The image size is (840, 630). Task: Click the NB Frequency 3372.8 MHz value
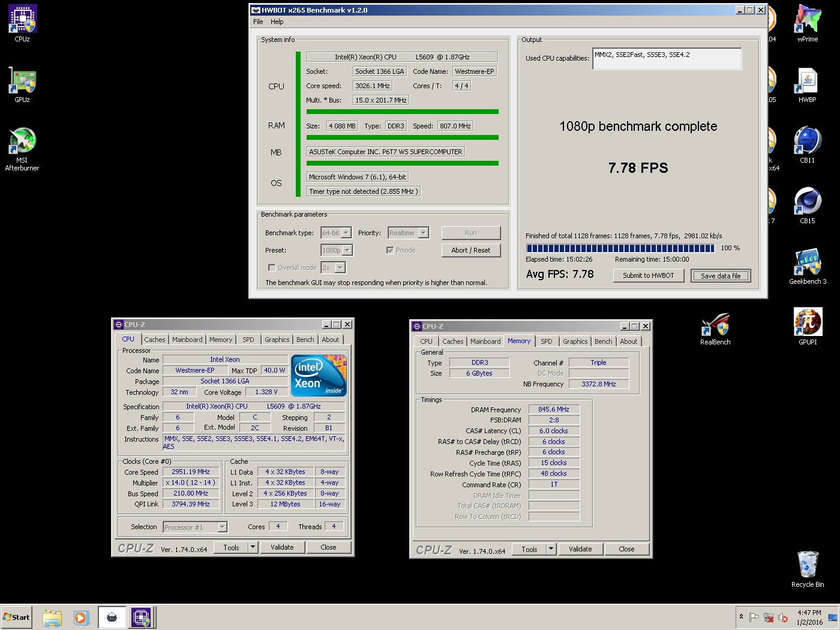(599, 385)
